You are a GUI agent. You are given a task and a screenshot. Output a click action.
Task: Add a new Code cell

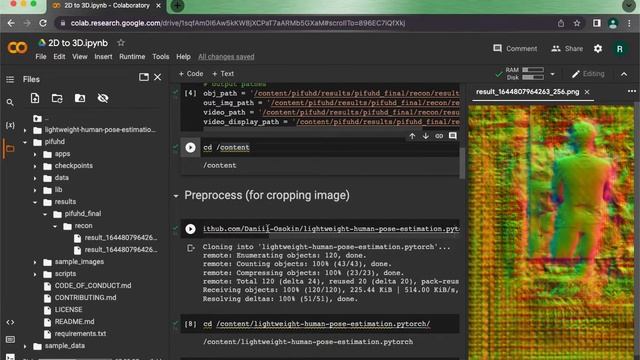point(191,73)
